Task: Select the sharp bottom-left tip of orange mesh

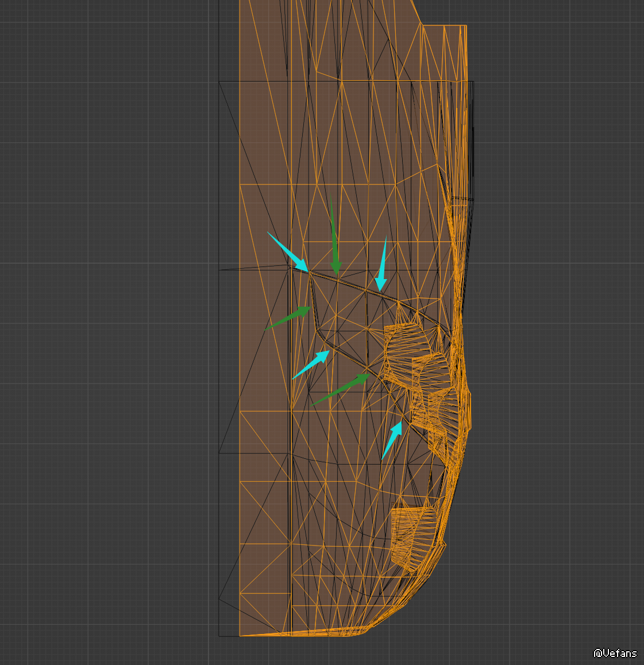Action: (x=241, y=636)
